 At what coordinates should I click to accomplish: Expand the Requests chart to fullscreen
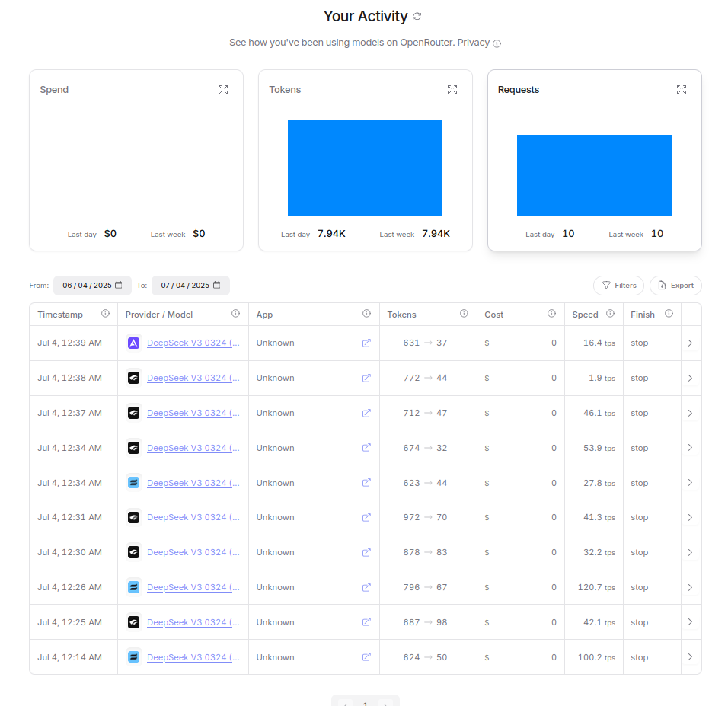pos(681,90)
